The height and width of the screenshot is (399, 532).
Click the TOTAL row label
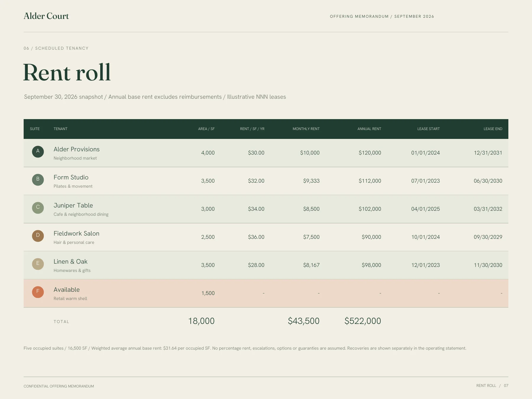click(61, 322)
